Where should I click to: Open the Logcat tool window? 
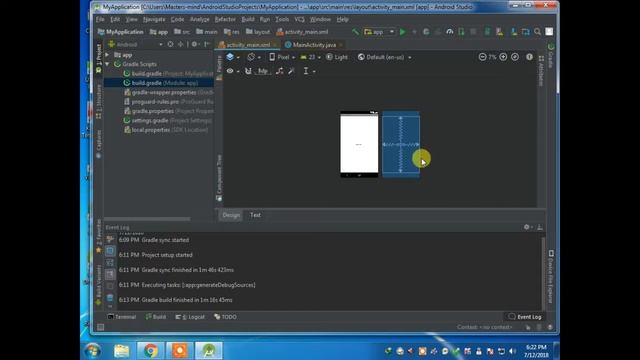190,317
